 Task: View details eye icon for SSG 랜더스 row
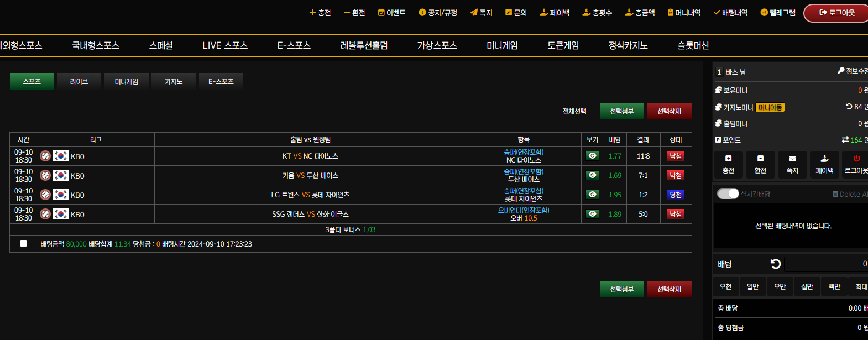[x=592, y=214]
